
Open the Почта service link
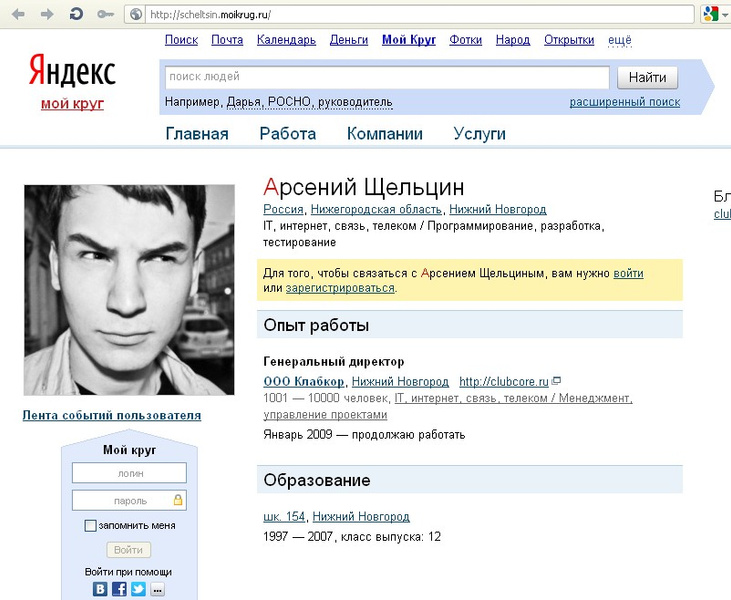click(227, 40)
